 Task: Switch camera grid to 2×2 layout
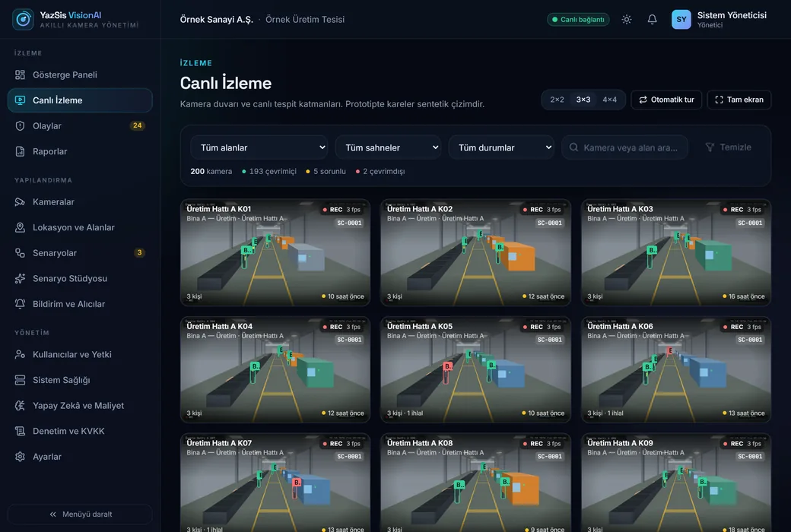point(557,100)
